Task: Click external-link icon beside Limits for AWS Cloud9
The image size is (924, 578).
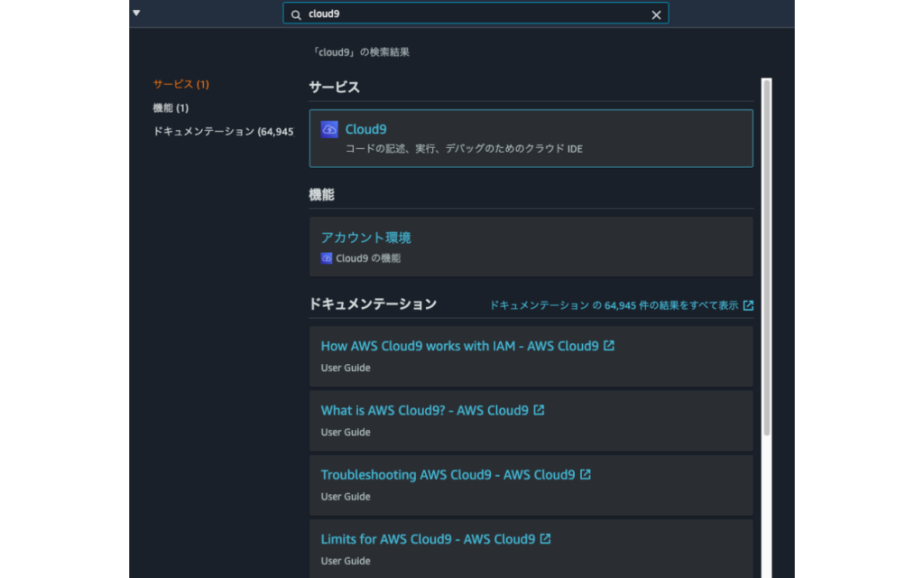Action: point(545,538)
